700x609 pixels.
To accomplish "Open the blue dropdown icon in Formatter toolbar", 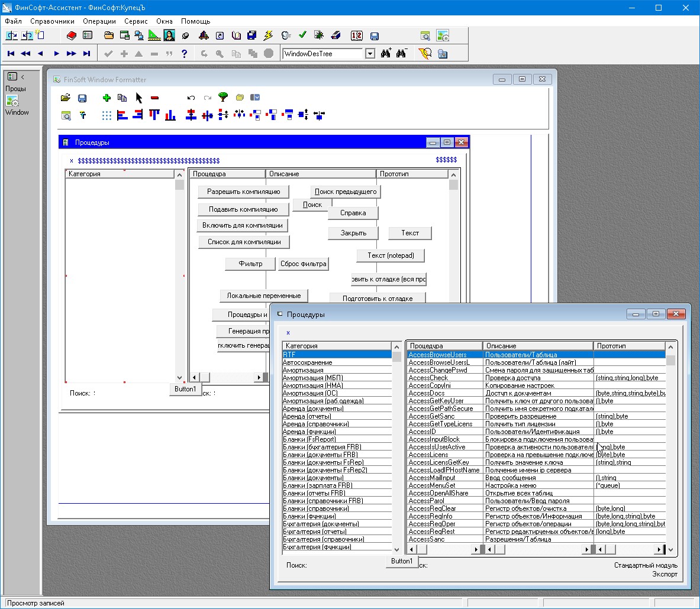I will point(255,98).
